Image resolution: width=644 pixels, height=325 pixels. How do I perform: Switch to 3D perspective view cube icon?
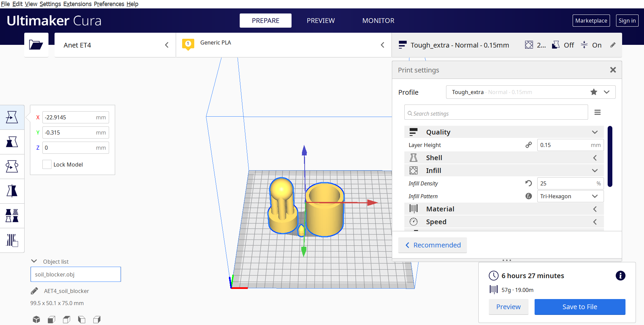tap(36, 319)
